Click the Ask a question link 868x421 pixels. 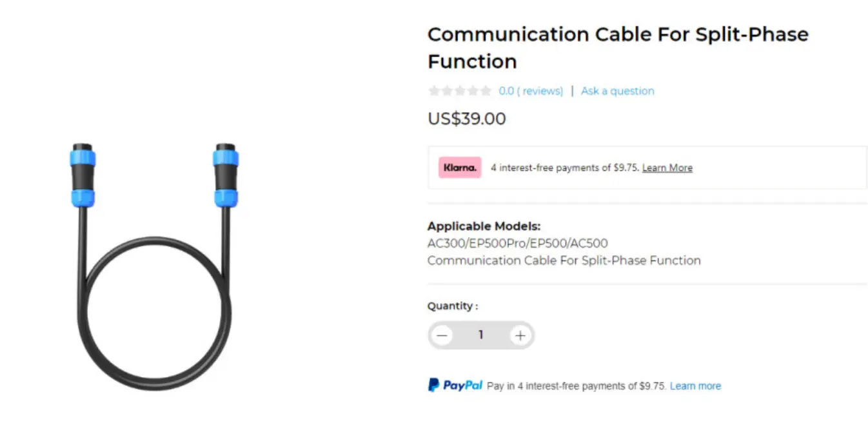pos(617,91)
